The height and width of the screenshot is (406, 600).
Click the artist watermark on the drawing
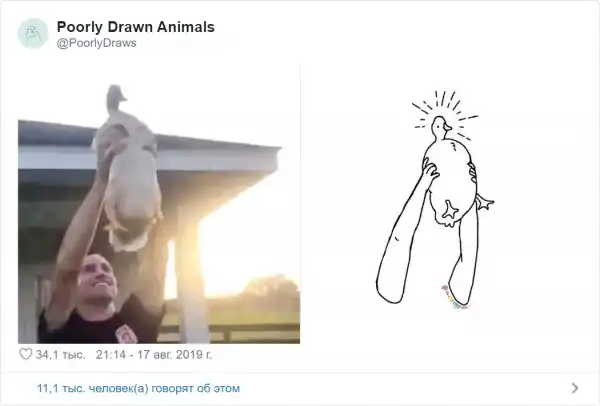(455, 298)
